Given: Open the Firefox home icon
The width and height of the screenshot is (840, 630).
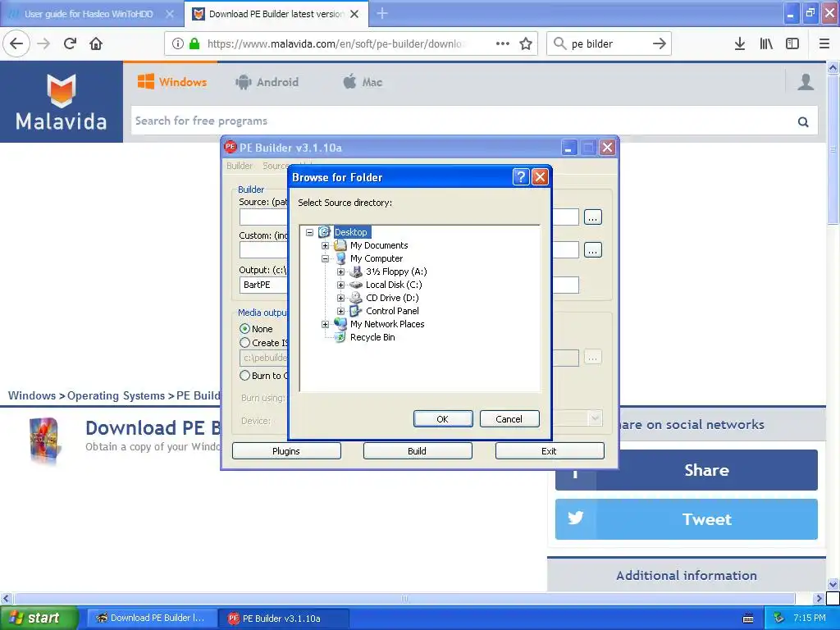Looking at the screenshot, I should tap(96, 43).
